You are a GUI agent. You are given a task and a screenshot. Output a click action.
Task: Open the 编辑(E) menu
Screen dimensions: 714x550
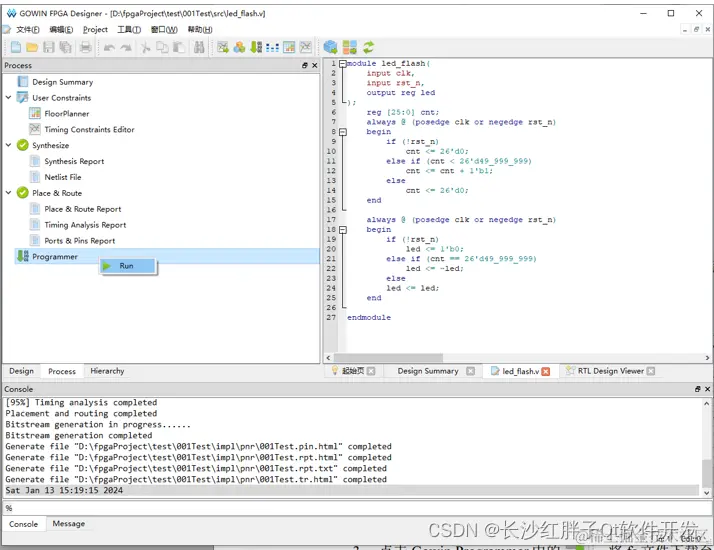(x=61, y=30)
